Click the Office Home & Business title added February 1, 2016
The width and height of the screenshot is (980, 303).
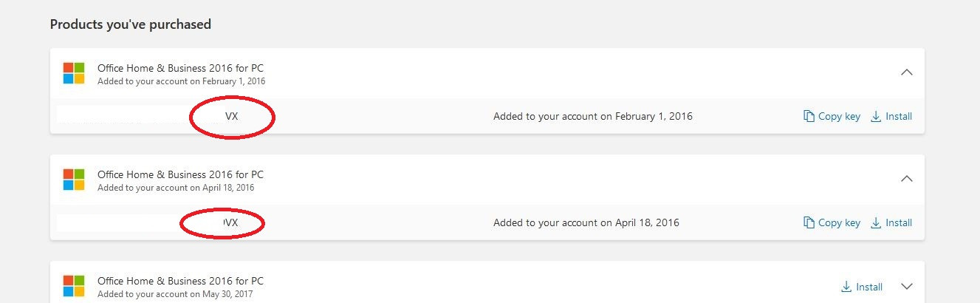[180, 68]
